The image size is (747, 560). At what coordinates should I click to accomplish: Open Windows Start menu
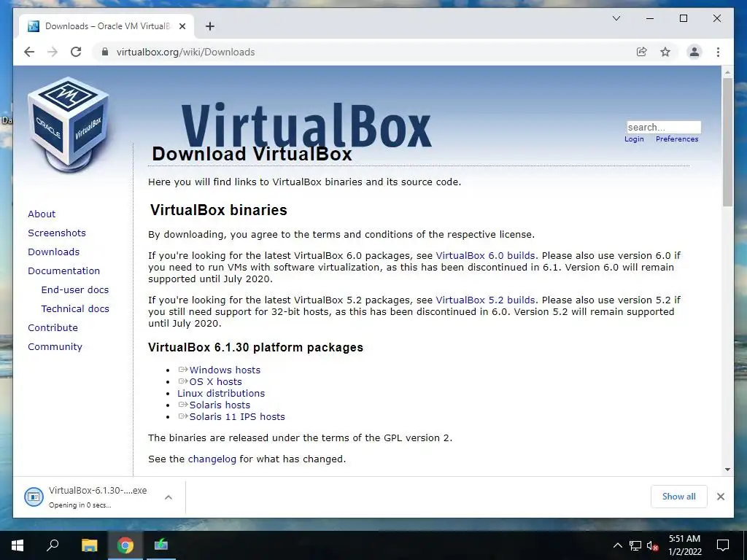[x=18, y=545]
